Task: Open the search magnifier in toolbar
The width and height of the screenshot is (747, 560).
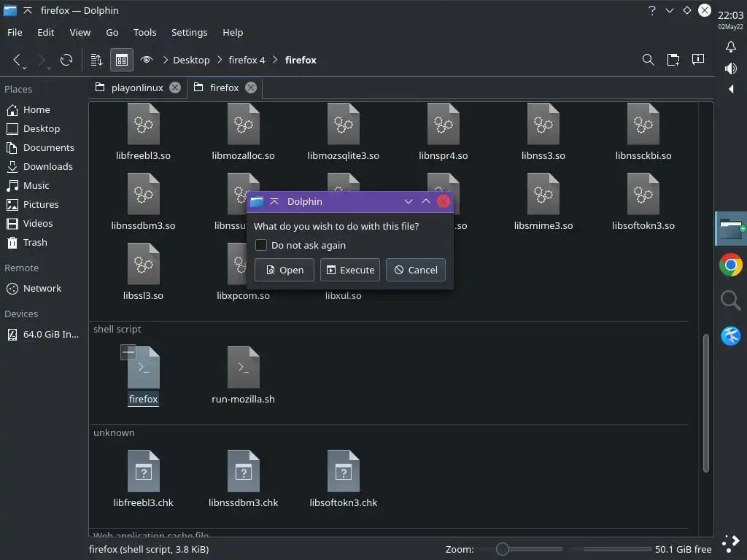Action: [x=648, y=60]
